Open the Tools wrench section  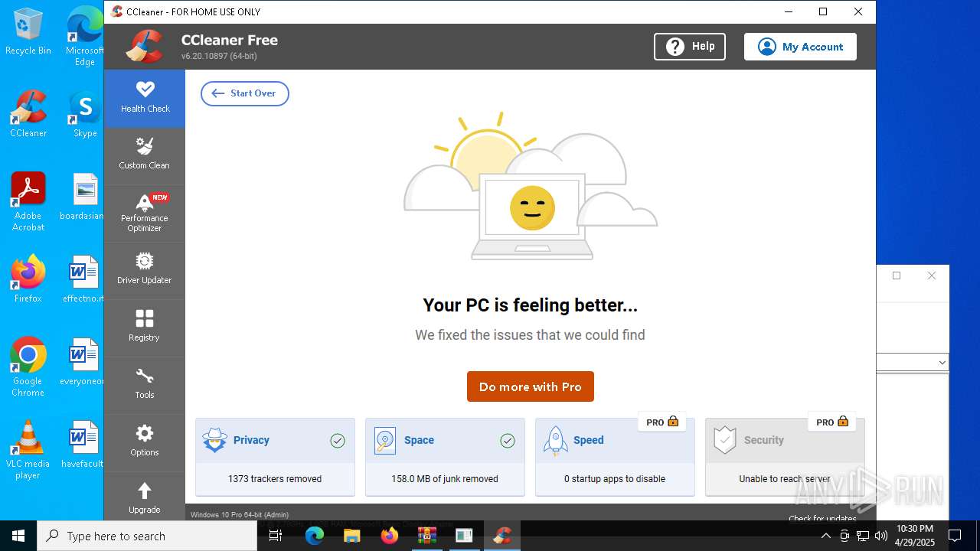coord(145,385)
